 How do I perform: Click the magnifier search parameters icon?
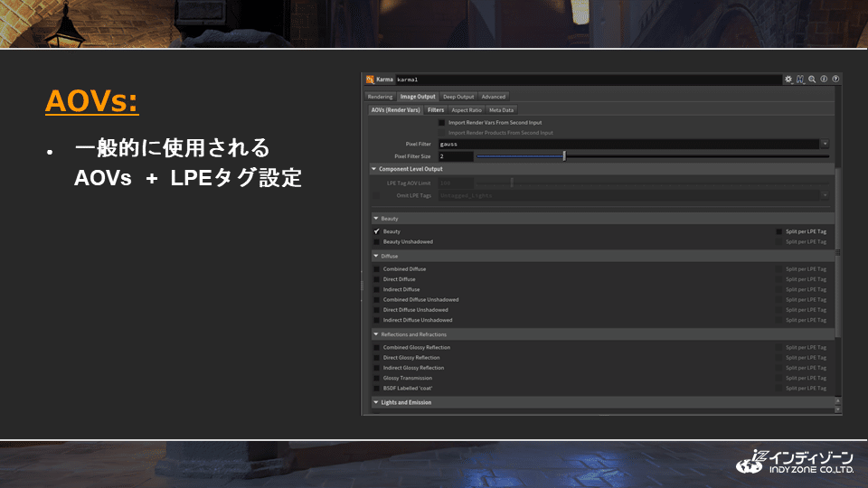[x=812, y=80]
